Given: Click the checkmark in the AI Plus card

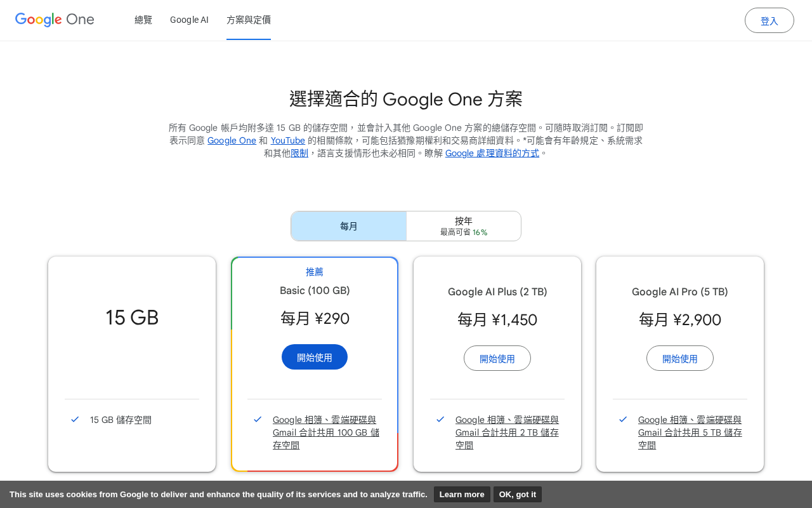Looking at the screenshot, I should click(440, 419).
